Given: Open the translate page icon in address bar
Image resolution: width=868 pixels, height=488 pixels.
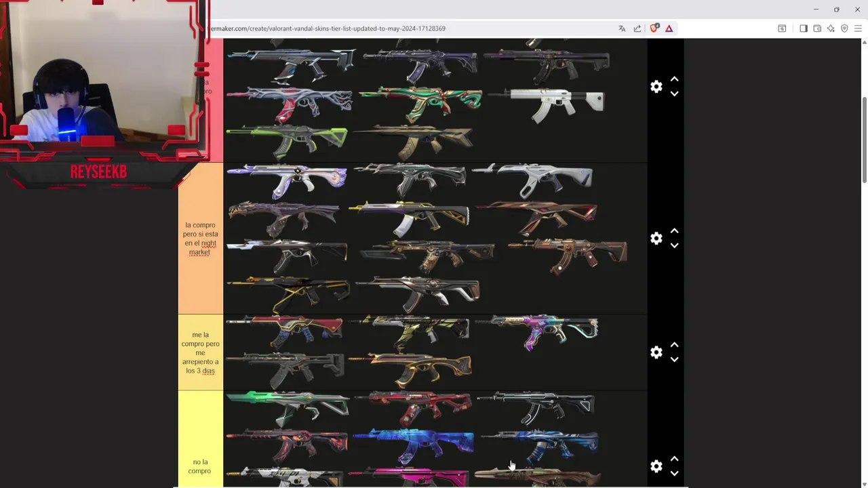Looking at the screenshot, I should 622,28.
